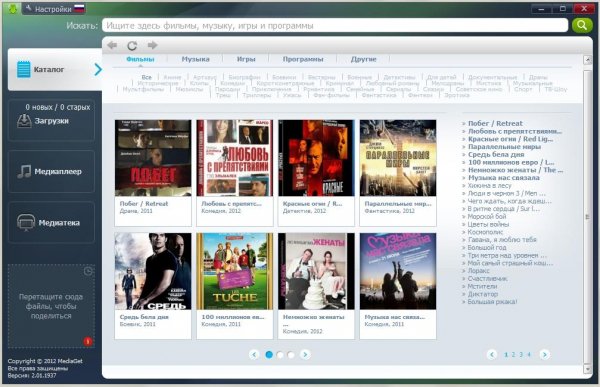Open the Les Tuche movie poster
The image size is (600, 387).
click(x=235, y=271)
